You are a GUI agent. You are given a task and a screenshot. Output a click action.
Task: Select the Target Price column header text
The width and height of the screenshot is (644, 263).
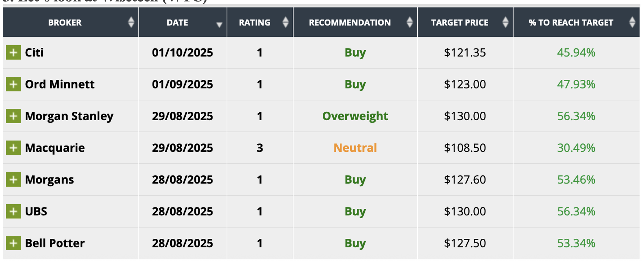tap(460, 23)
